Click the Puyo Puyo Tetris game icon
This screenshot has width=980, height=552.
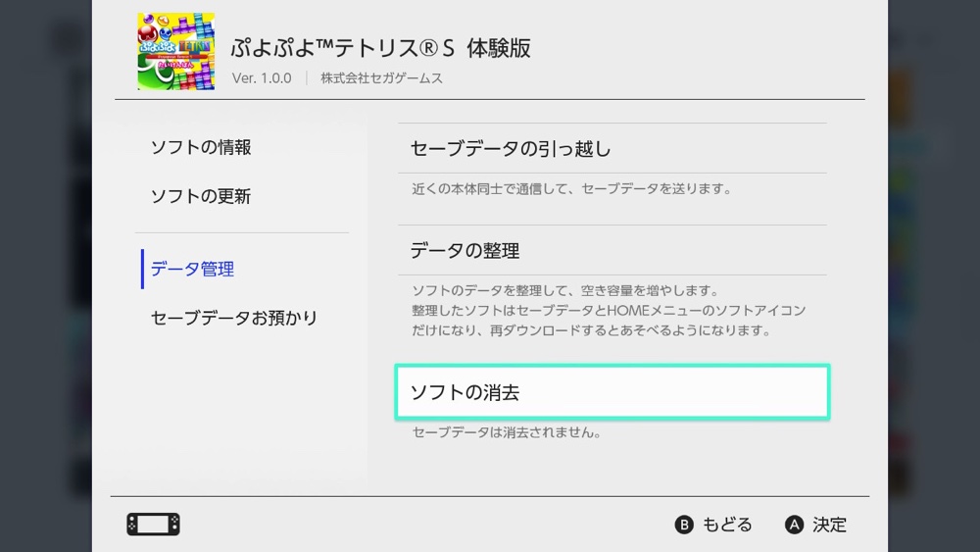(176, 51)
